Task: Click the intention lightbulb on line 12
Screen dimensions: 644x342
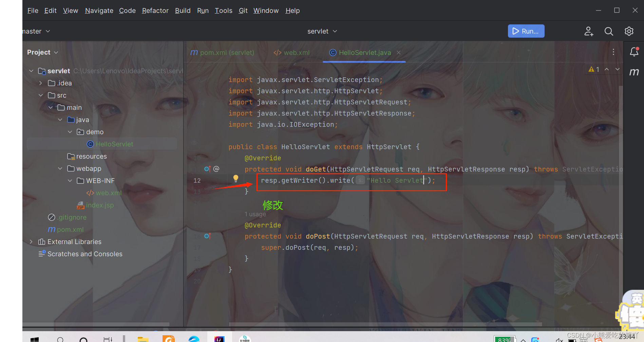Action: point(236,178)
